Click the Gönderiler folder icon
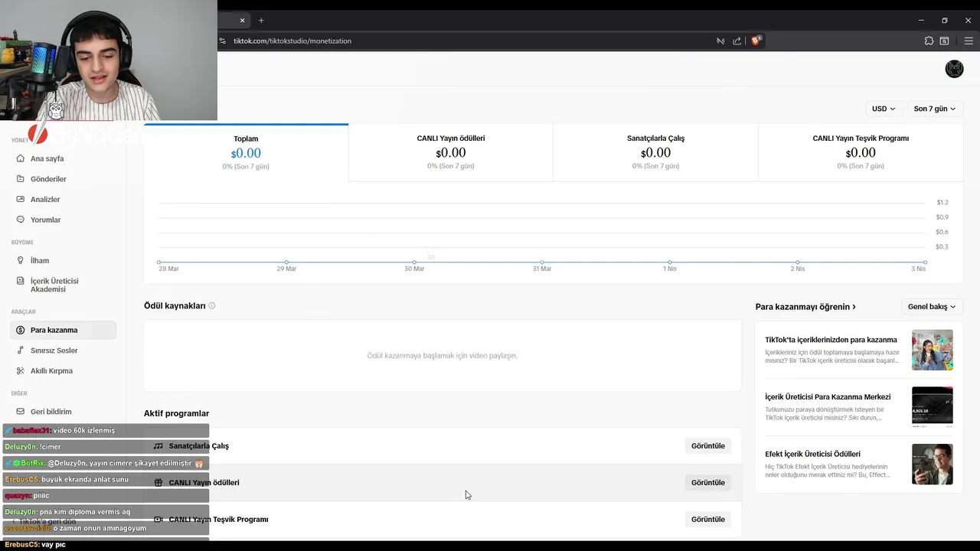Screen dimensions: 980x551 point(21,179)
